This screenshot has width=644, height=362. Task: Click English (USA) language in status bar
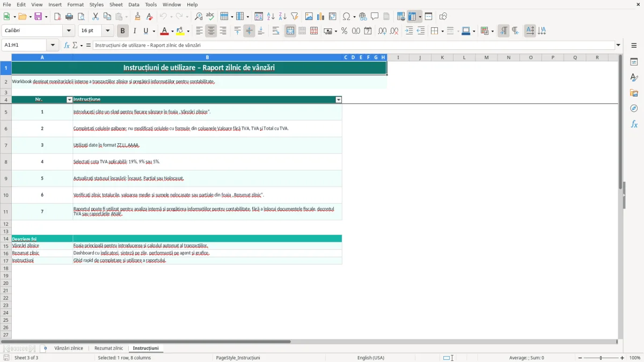tap(371, 358)
